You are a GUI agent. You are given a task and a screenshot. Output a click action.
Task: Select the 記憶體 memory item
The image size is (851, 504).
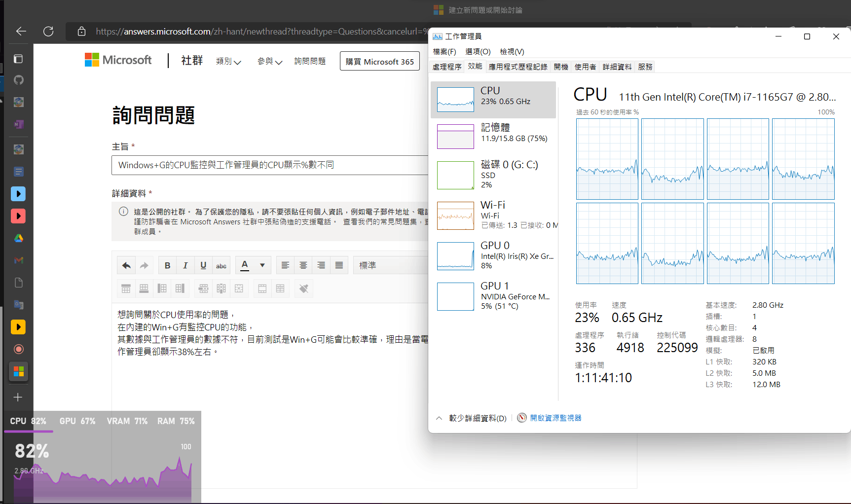tap(493, 136)
